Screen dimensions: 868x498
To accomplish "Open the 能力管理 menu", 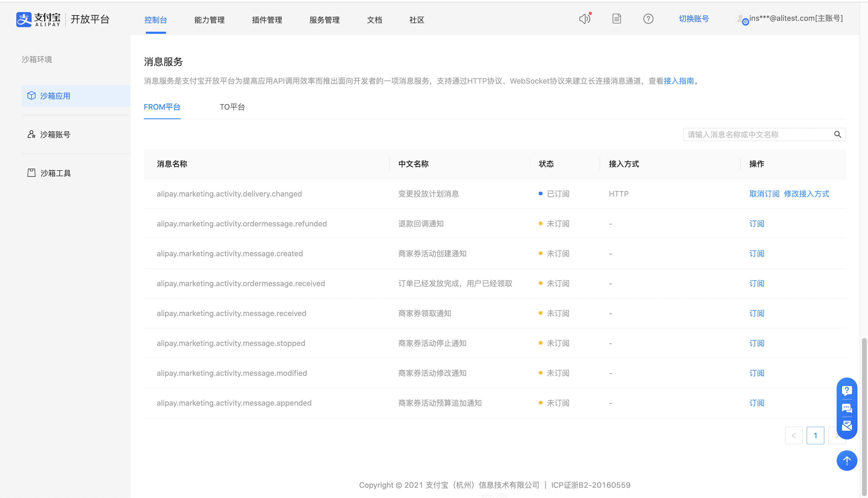I will [x=209, y=20].
